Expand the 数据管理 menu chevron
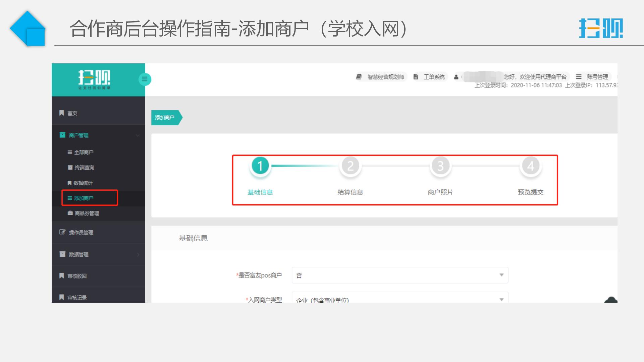Screen dimensions: 644x362 (138, 255)
